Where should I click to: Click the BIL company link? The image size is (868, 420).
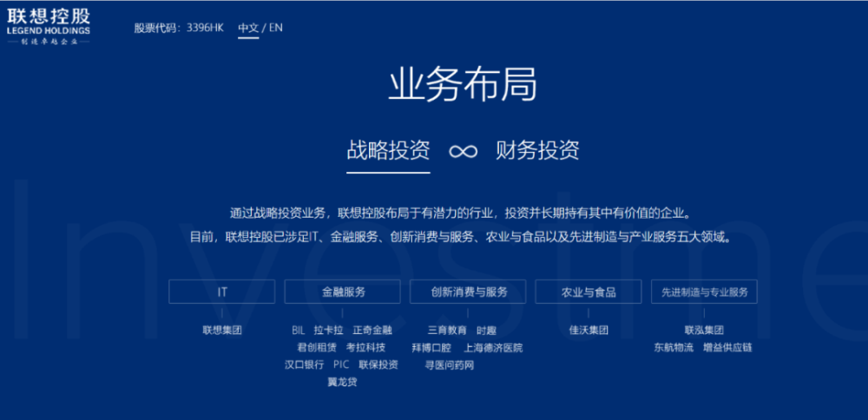pos(299,331)
